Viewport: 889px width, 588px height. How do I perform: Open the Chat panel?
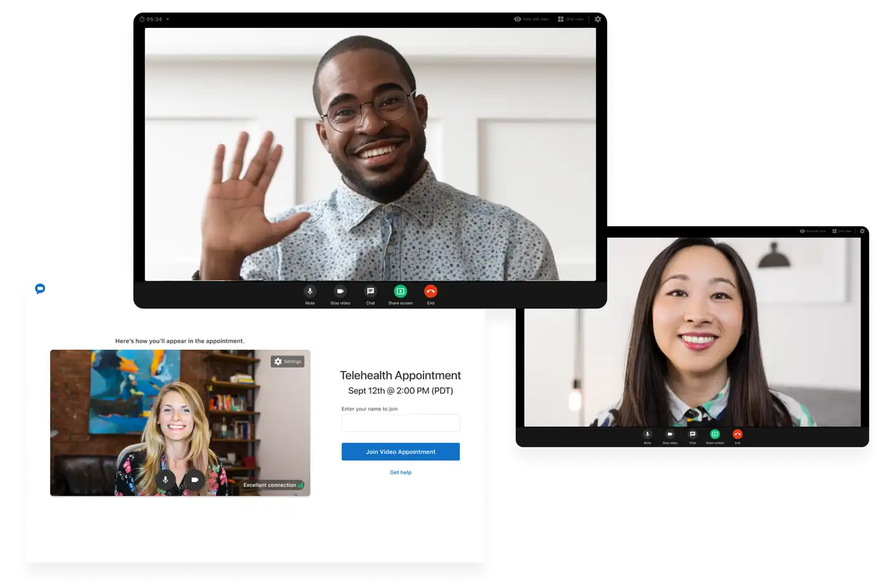[x=370, y=291]
